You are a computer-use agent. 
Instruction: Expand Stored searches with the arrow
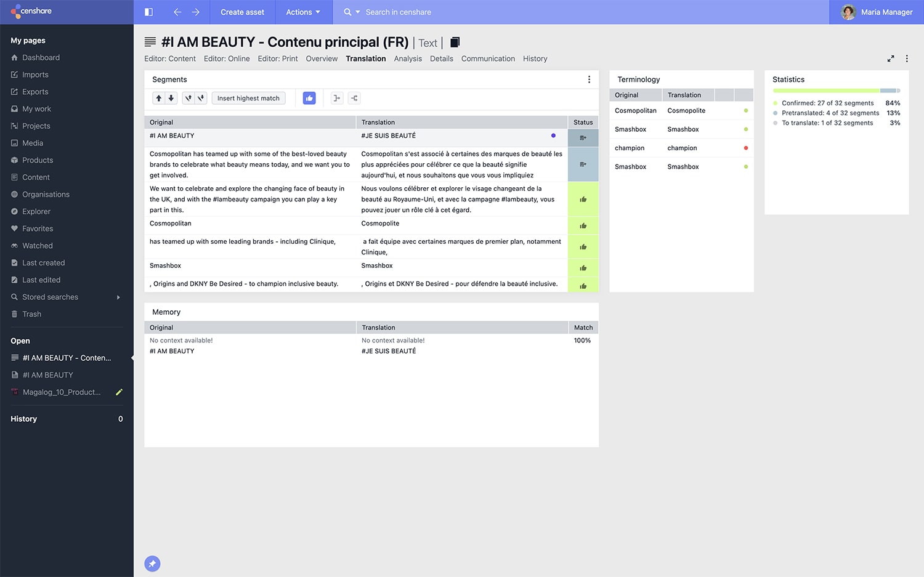[118, 297]
